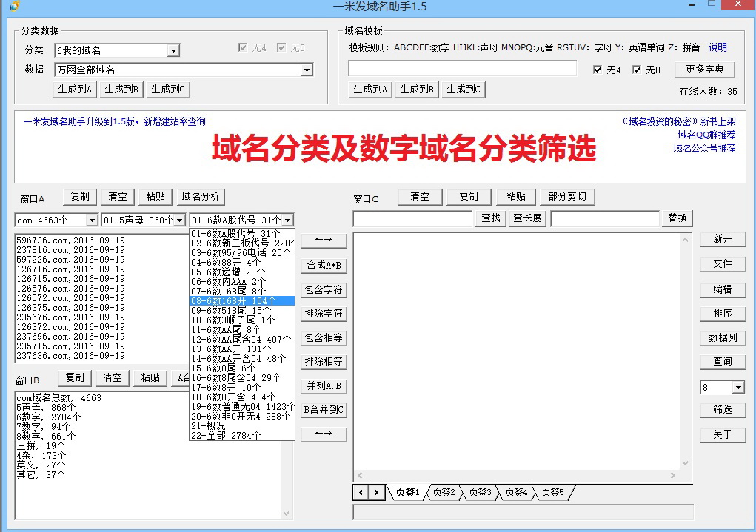Select 08-6数168开 104个 list item
Screen dimensions: 756x532
click(x=242, y=300)
